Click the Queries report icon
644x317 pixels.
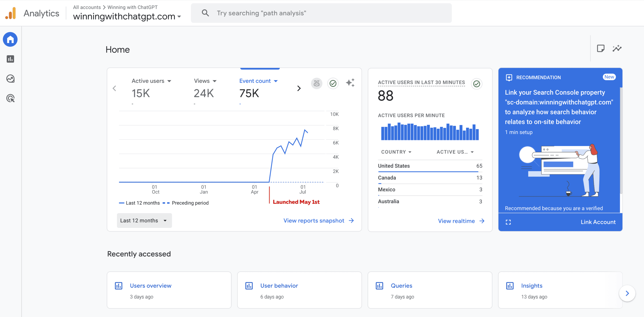(379, 286)
